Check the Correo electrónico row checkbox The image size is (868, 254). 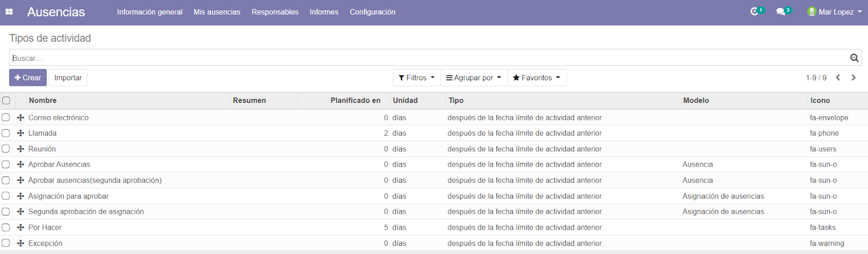pos(6,117)
